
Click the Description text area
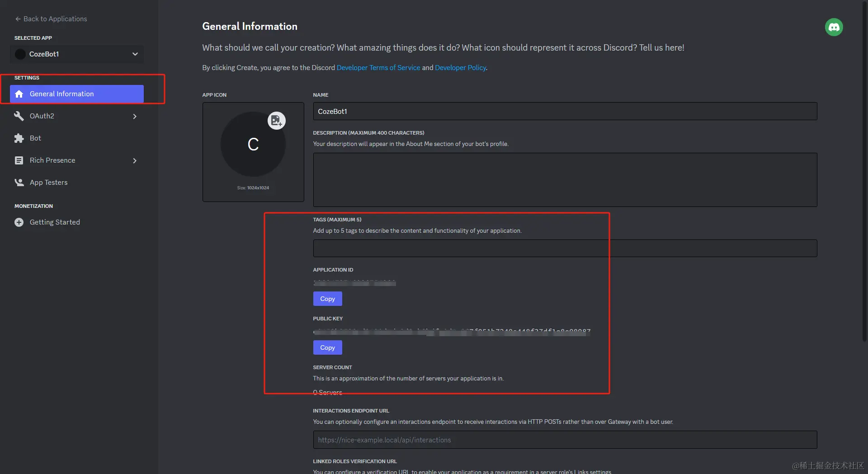[x=565, y=180]
